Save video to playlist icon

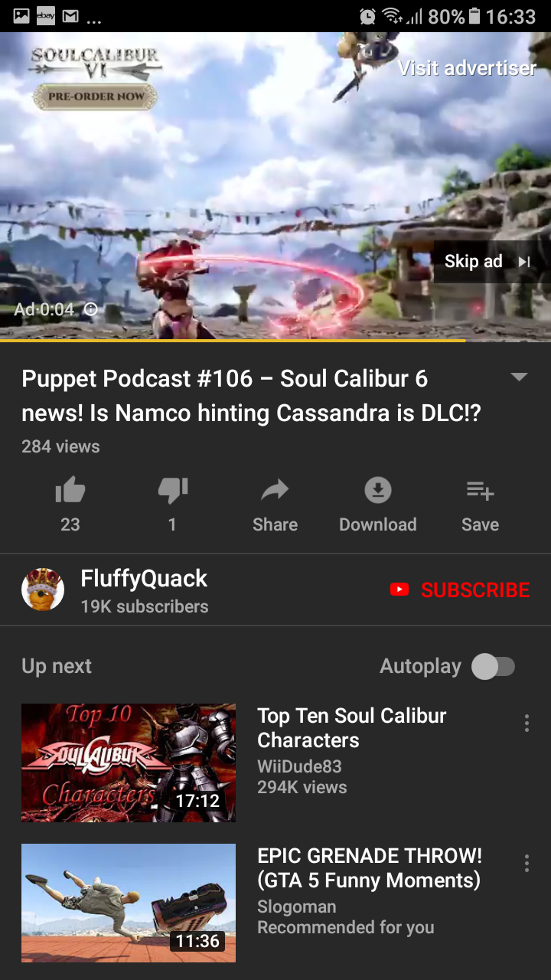point(481,490)
